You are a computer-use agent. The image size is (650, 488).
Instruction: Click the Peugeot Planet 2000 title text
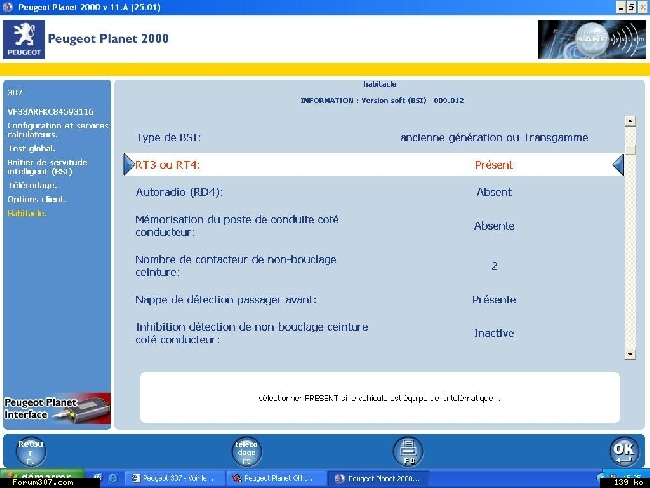pyautogui.click(x=108, y=39)
